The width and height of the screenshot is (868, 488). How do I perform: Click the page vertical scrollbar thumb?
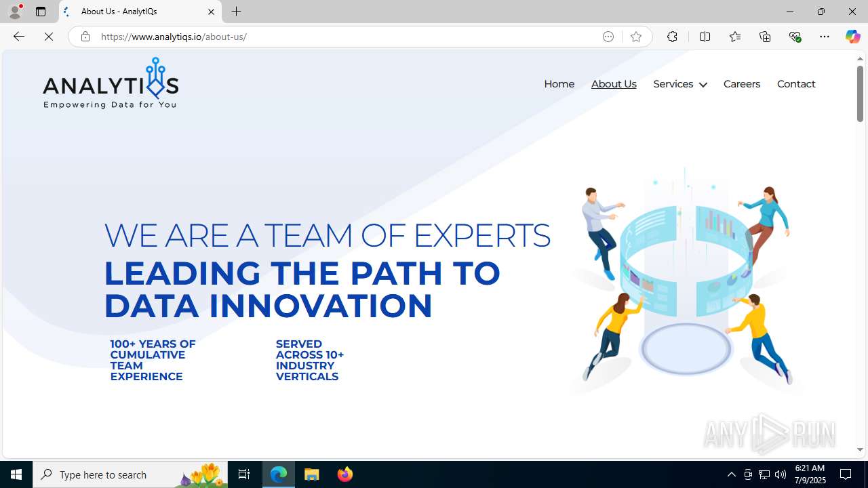click(x=860, y=94)
